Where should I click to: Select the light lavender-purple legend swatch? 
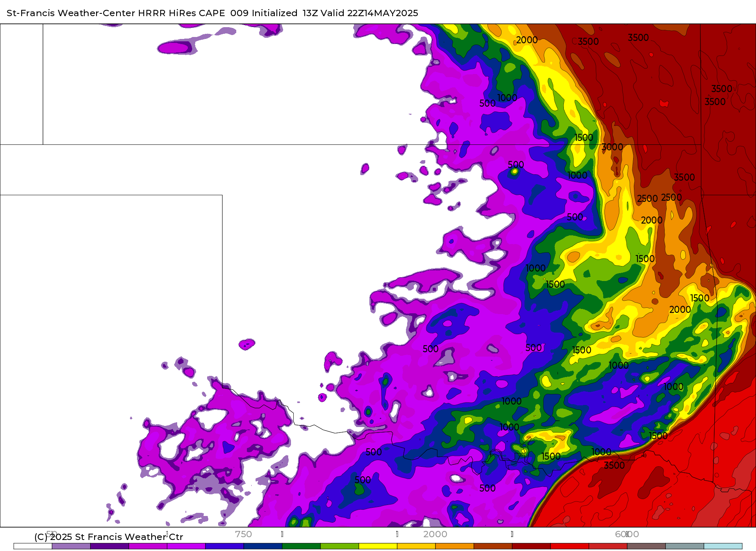pyautogui.click(x=71, y=546)
